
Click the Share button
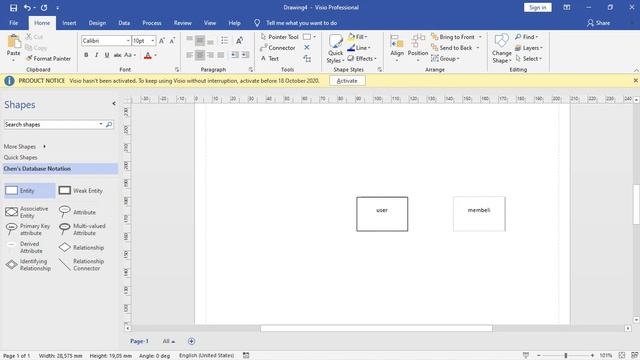[598, 23]
